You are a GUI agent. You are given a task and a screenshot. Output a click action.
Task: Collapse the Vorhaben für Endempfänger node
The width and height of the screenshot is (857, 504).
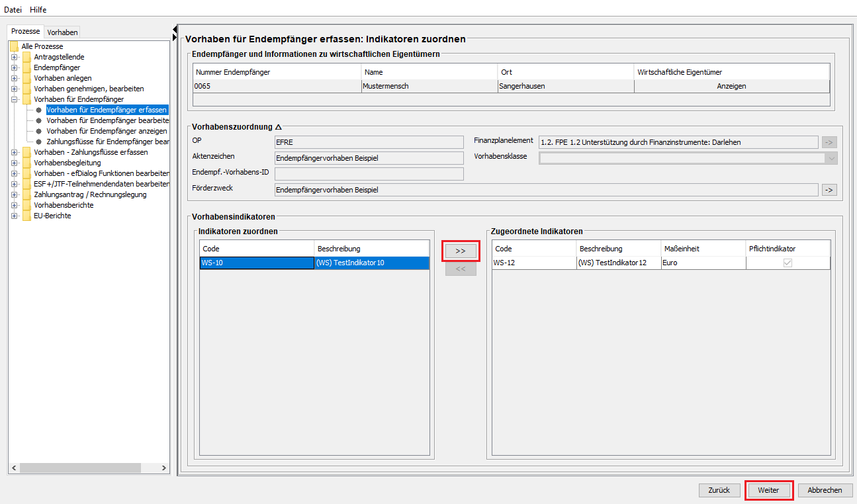tap(14, 99)
